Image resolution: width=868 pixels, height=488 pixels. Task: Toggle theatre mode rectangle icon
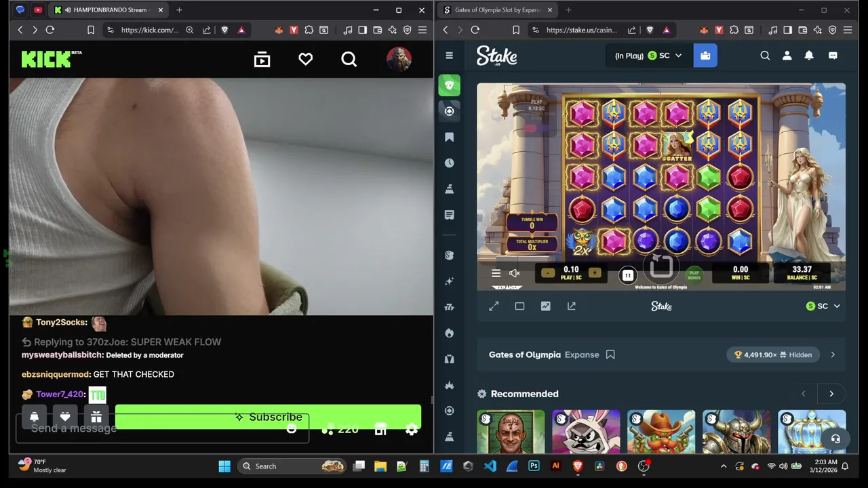tap(519, 306)
